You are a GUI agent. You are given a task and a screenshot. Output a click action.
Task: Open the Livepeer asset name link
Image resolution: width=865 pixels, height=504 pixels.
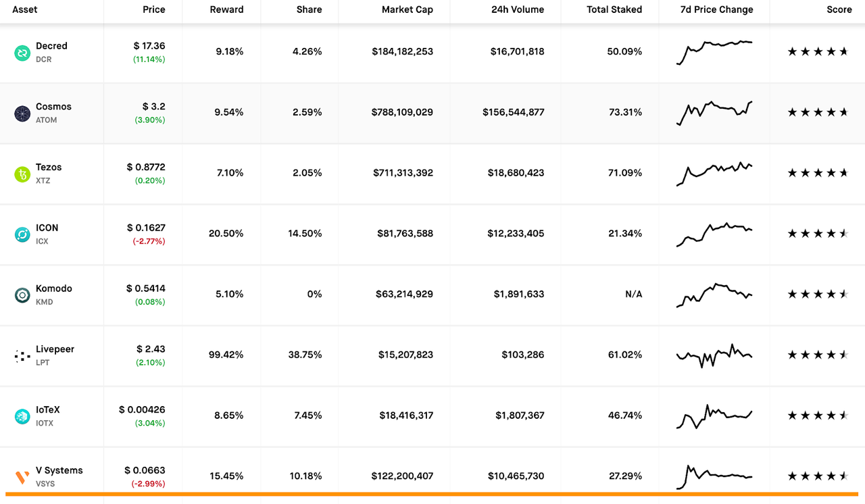(x=55, y=349)
